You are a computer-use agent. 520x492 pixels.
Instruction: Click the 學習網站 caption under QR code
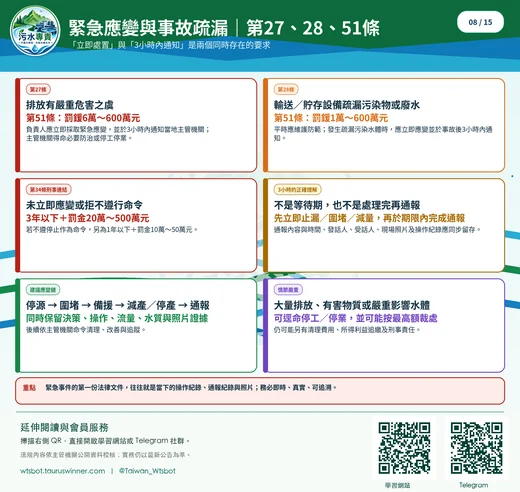(x=397, y=485)
